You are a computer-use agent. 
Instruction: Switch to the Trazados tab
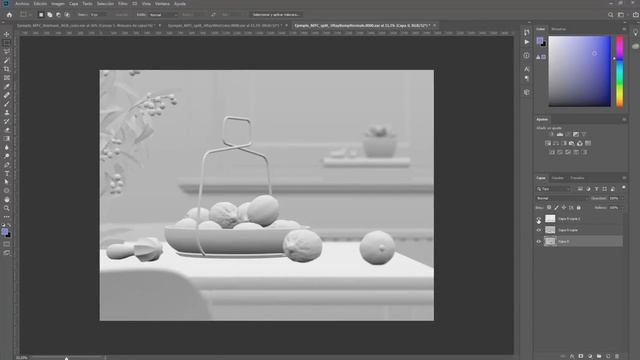coord(577,178)
